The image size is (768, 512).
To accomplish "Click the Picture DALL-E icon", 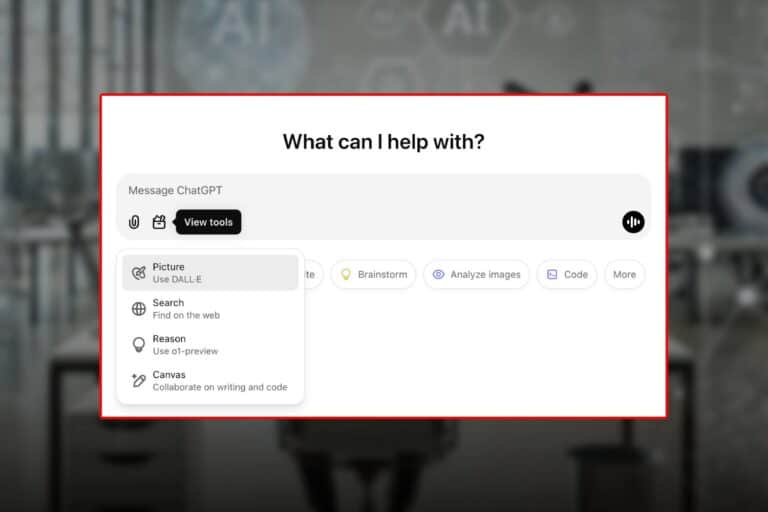I will tap(139, 273).
